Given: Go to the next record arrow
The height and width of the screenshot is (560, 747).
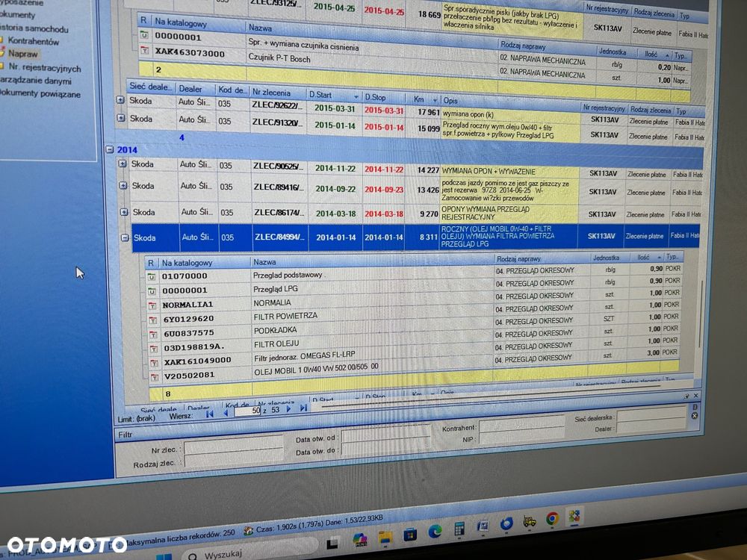Looking at the screenshot, I should tap(288, 409).
